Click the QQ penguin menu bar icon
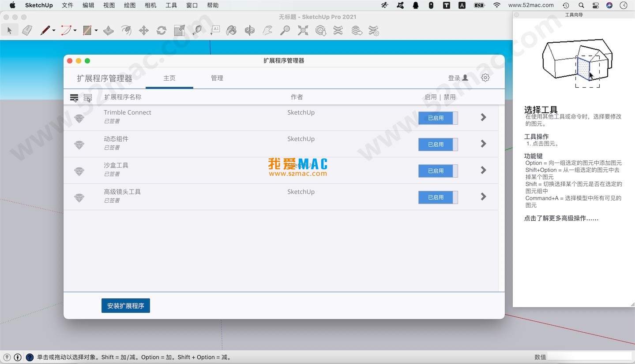The width and height of the screenshot is (635, 364). pos(416,5)
